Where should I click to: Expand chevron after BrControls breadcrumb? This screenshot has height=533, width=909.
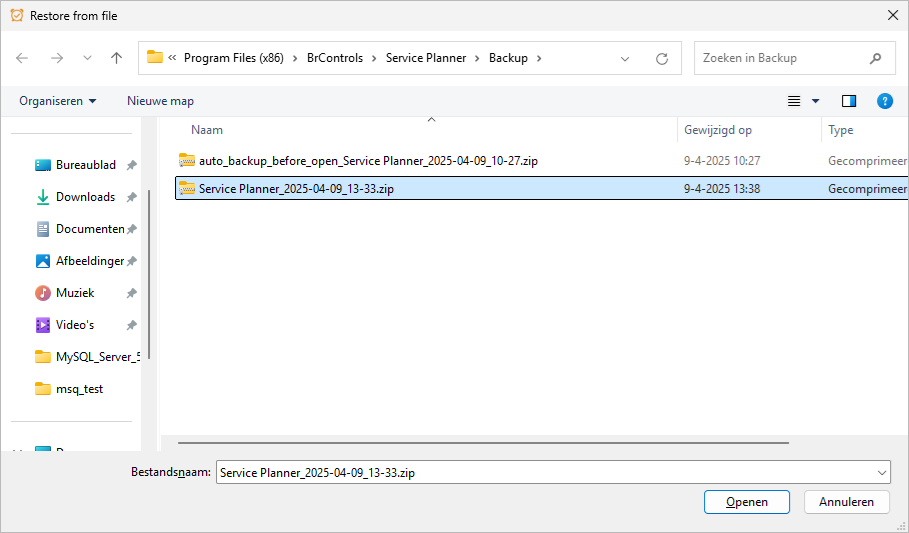coord(374,58)
